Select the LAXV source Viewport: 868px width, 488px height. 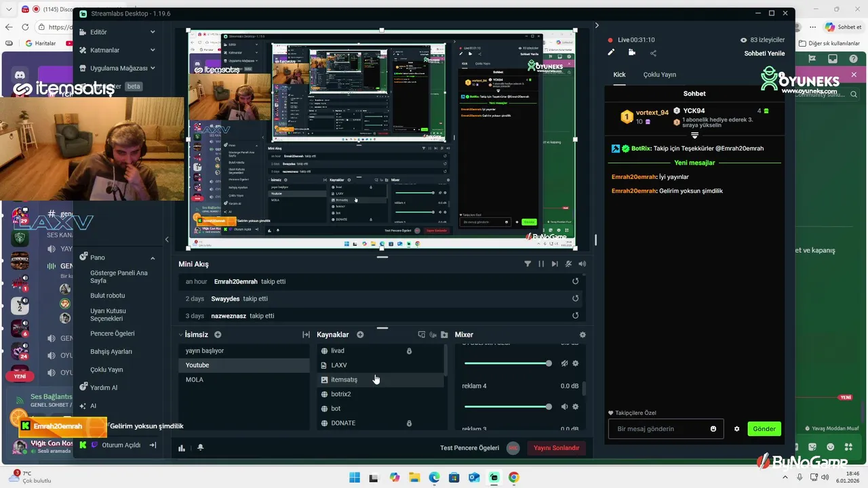pos(380,365)
